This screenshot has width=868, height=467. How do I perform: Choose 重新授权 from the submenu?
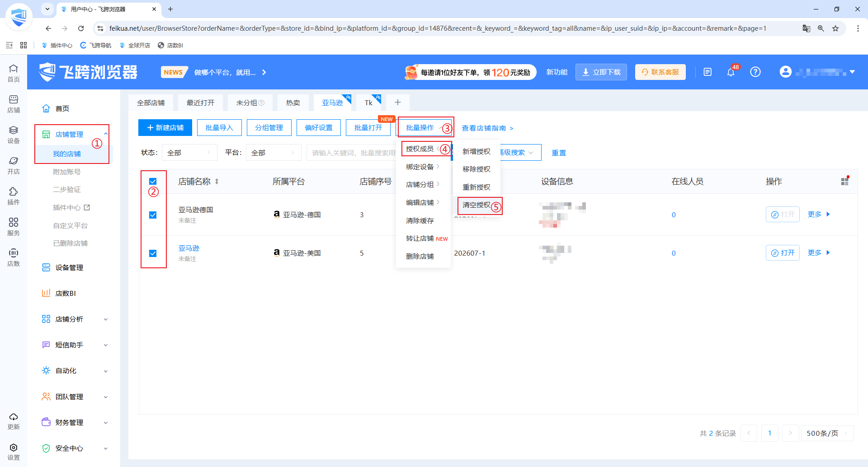pyautogui.click(x=476, y=187)
